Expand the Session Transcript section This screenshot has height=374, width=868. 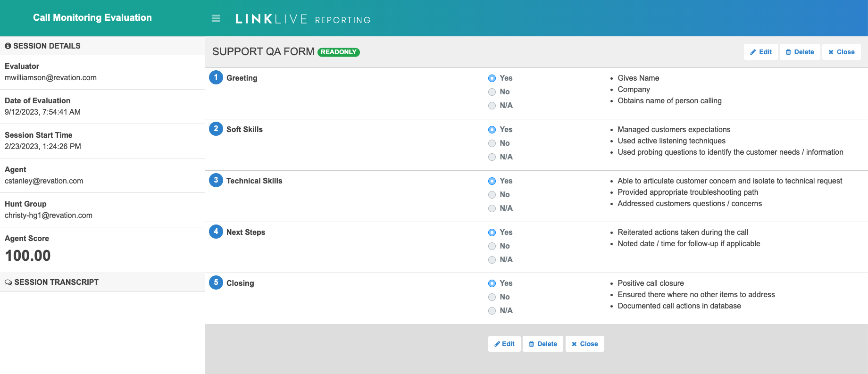tap(56, 282)
